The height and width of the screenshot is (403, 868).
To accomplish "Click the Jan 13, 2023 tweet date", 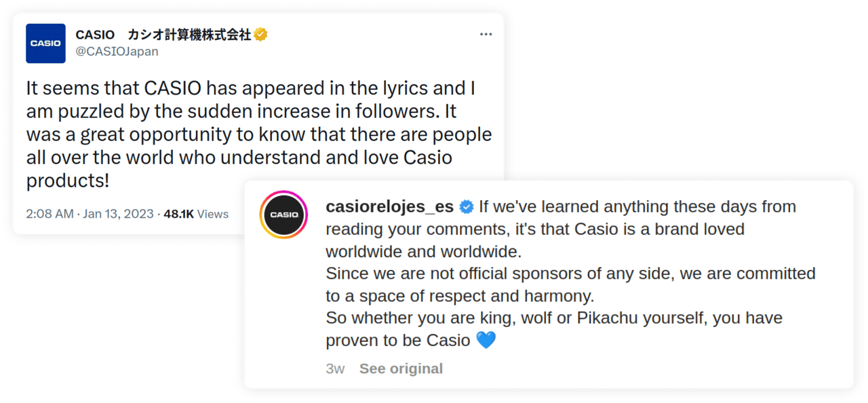I will click(x=119, y=214).
